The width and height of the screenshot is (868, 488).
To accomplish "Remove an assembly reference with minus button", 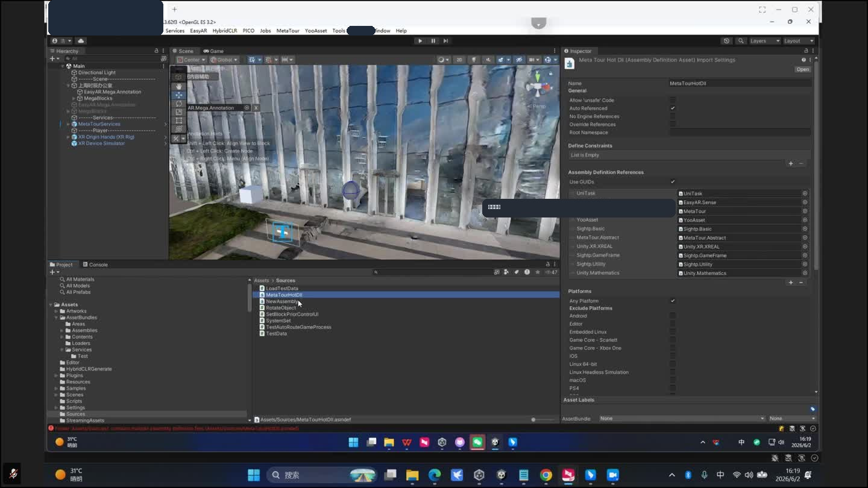I will (x=801, y=282).
